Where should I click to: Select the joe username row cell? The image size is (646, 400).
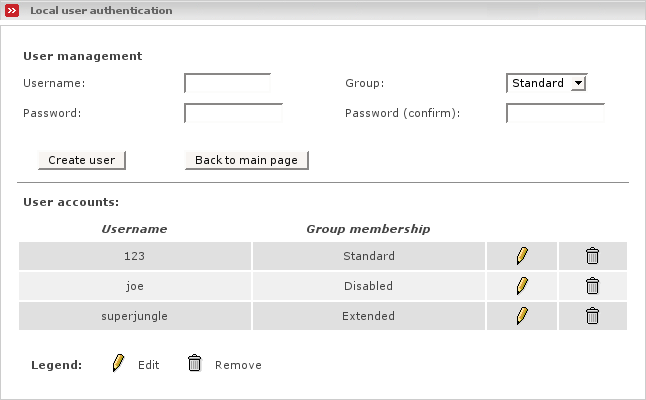click(x=135, y=286)
